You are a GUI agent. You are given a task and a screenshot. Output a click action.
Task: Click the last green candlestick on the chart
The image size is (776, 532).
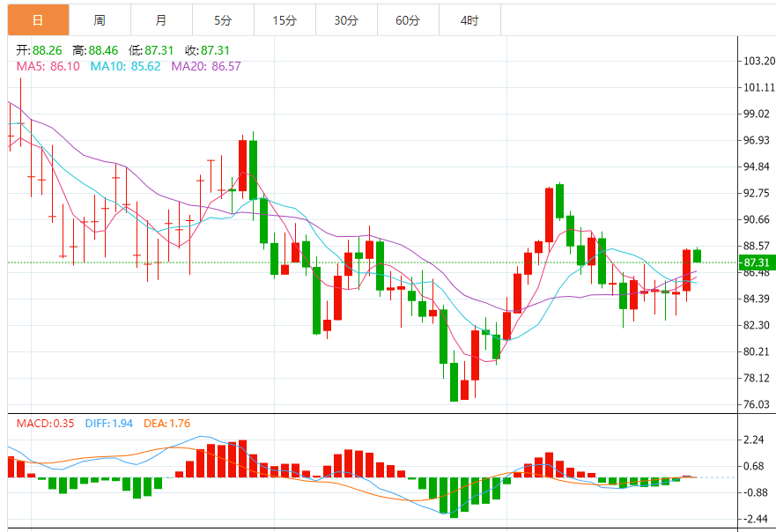tap(698, 255)
